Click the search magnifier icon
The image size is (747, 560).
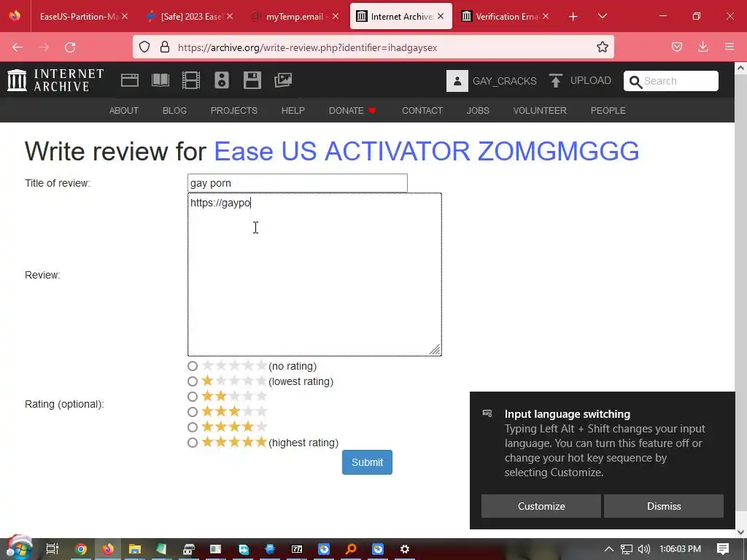[x=635, y=82]
